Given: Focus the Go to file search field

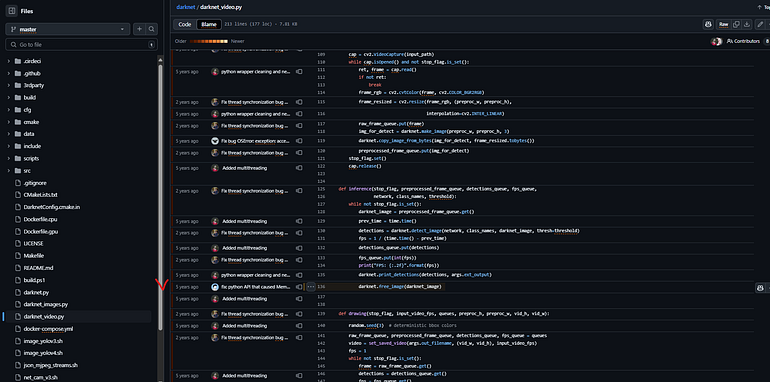Looking at the screenshot, I should (x=82, y=45).
